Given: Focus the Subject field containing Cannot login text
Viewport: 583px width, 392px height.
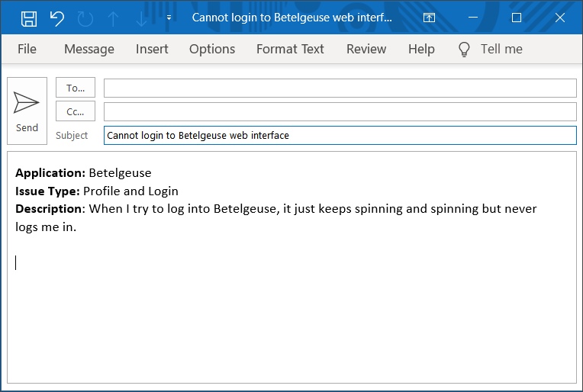Looking at the screenshot, I should (x=340, y=135).
